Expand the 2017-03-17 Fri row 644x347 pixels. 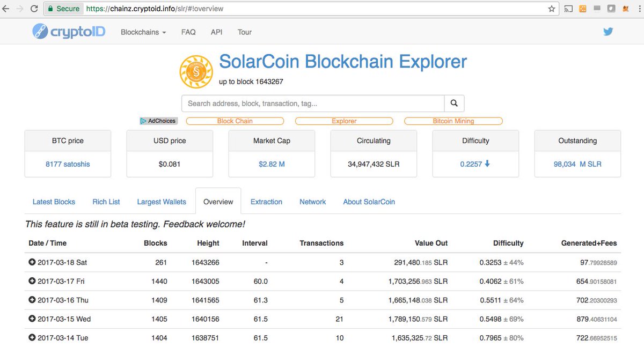coord(32,281)
